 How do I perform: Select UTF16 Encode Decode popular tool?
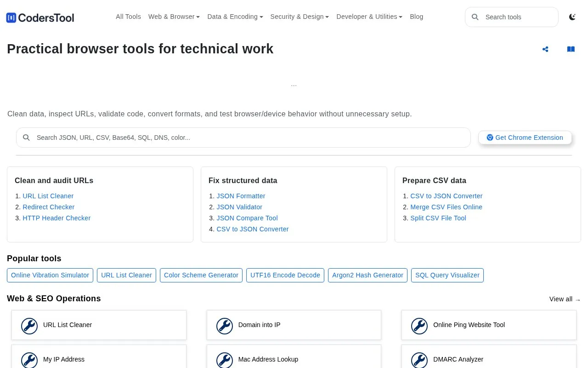[x=285, y=275]
